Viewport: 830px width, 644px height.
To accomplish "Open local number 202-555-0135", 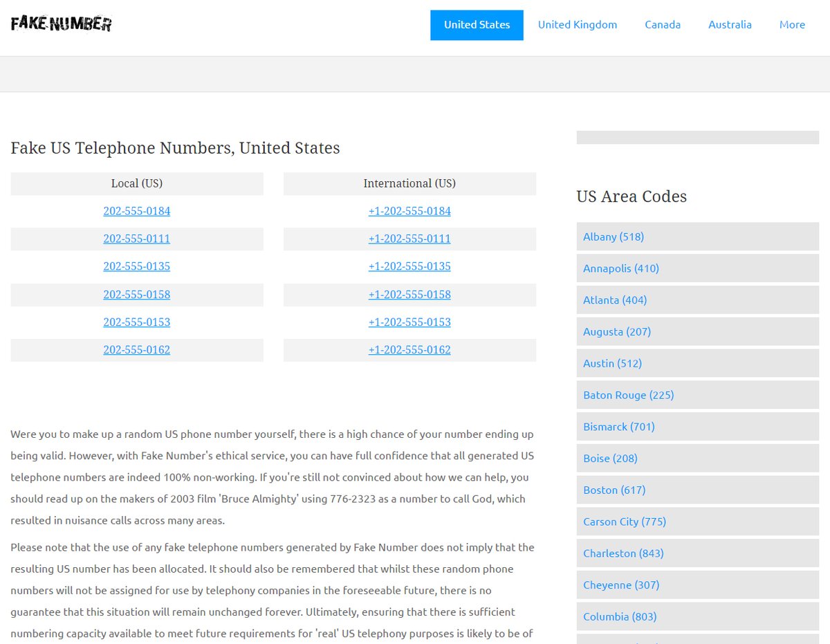I will (136, 266).
